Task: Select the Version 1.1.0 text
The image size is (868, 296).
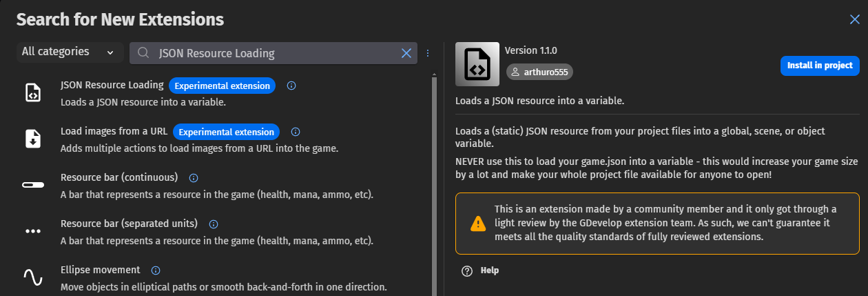Action: click(x=531, y=50)
